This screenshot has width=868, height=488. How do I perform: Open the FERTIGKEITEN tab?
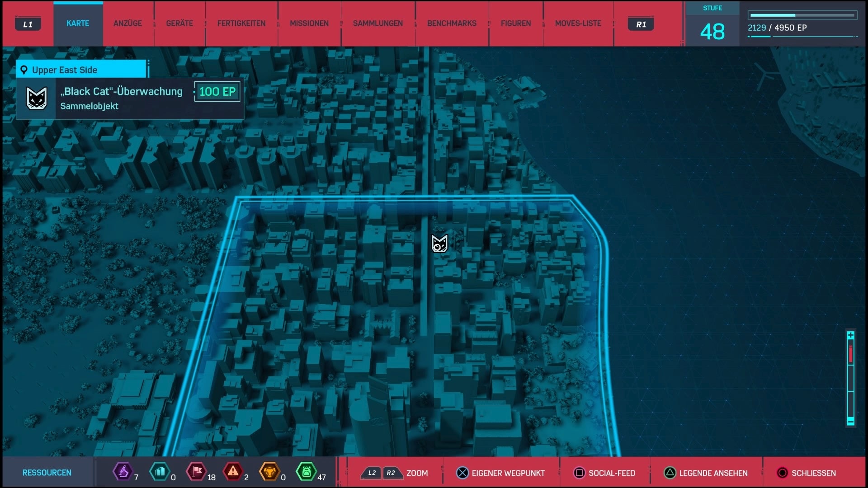tap(241, 23)
